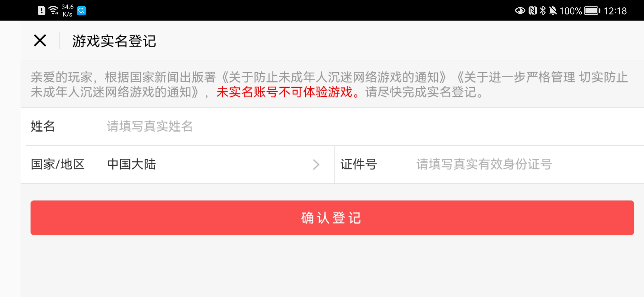Image resolution: width=644 pixels, height=297 pixels.
Task: Tap the Wi-Fi status icon
Action: pyautogui.click(x=54, y=10)
